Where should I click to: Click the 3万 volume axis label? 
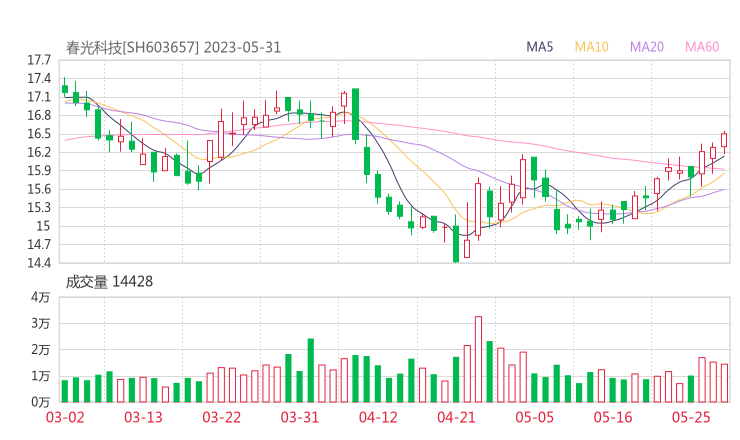(41, 324)
